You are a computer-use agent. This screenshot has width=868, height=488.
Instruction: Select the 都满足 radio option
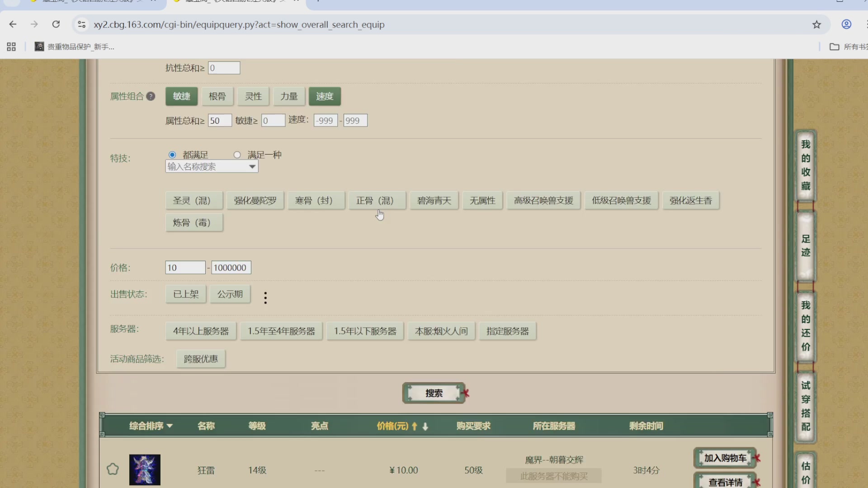pyautogui.click(x=172, y=155)
